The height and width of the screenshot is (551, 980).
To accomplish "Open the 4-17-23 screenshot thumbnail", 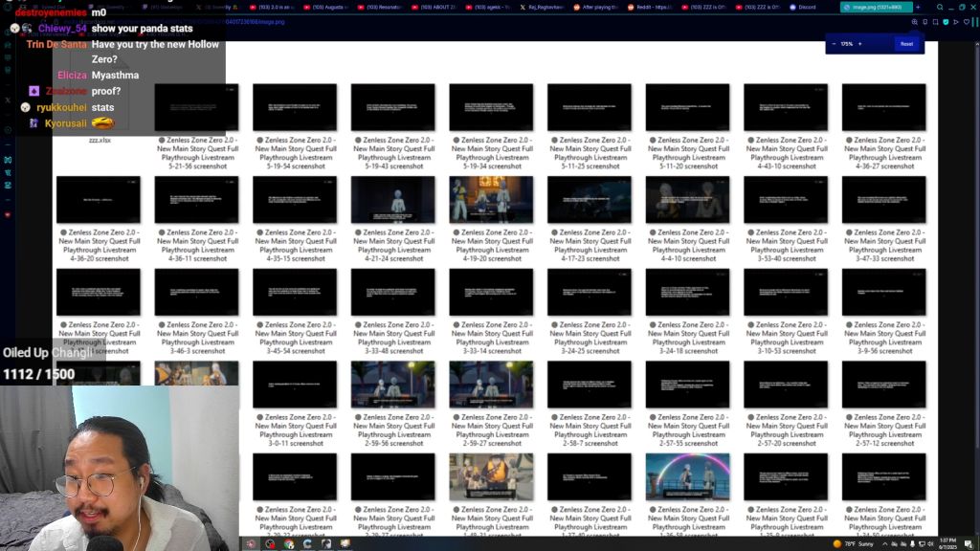I will [589, 200].
